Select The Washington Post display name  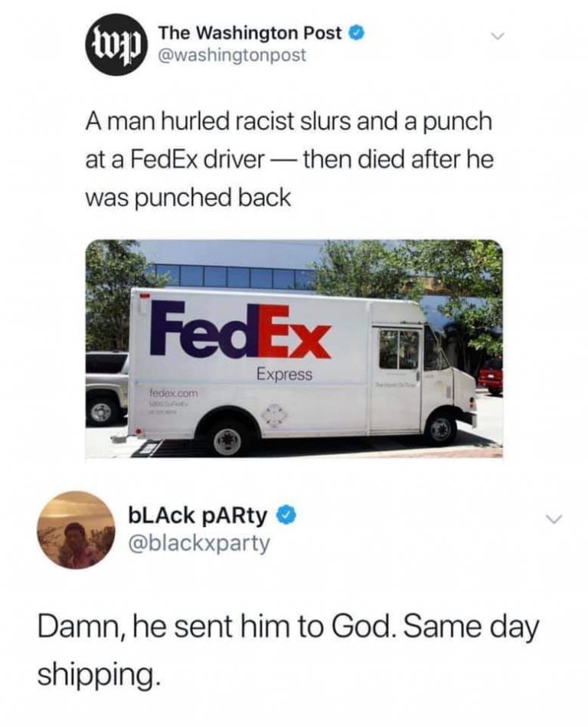click(x=250, y=33)
